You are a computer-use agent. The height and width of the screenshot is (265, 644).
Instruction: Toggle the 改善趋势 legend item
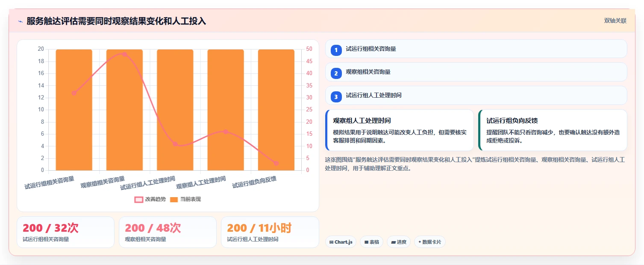click(x=150, y=199)
